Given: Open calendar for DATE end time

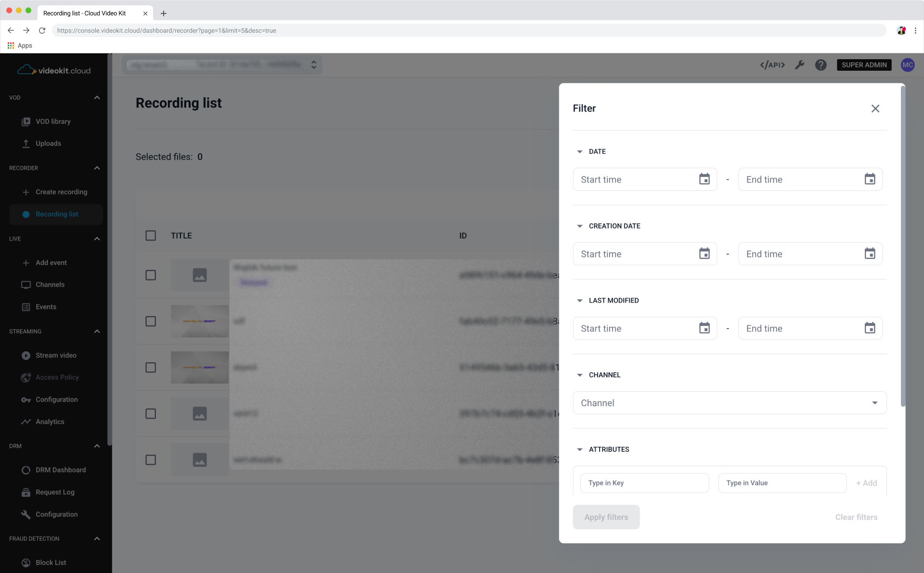Looking at the screenshot, I should (870, 179).
